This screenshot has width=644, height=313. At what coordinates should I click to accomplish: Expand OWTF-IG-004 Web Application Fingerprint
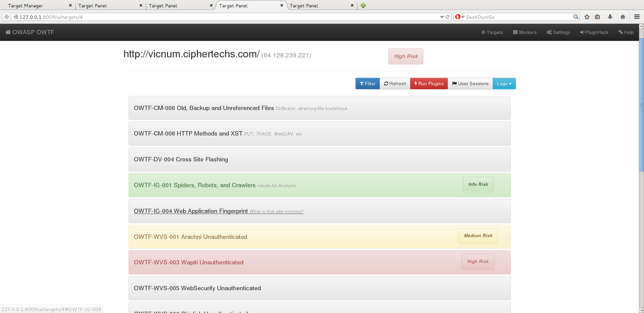click(320, 211)
